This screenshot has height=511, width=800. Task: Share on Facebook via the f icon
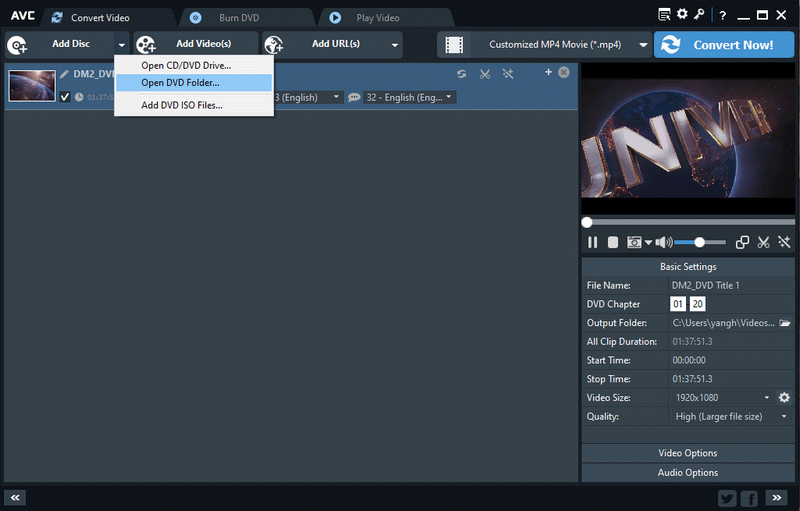pyautogui.click(x=749, y=498)
